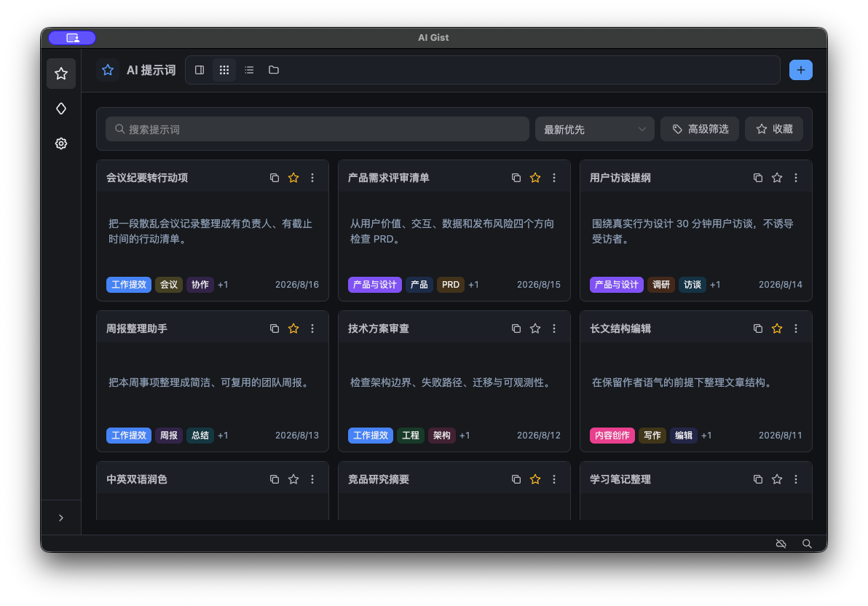Open more options for 长文结构编辑
This screenshot has height=606, width=868.
pyautogui.click(x=796, y=328)
